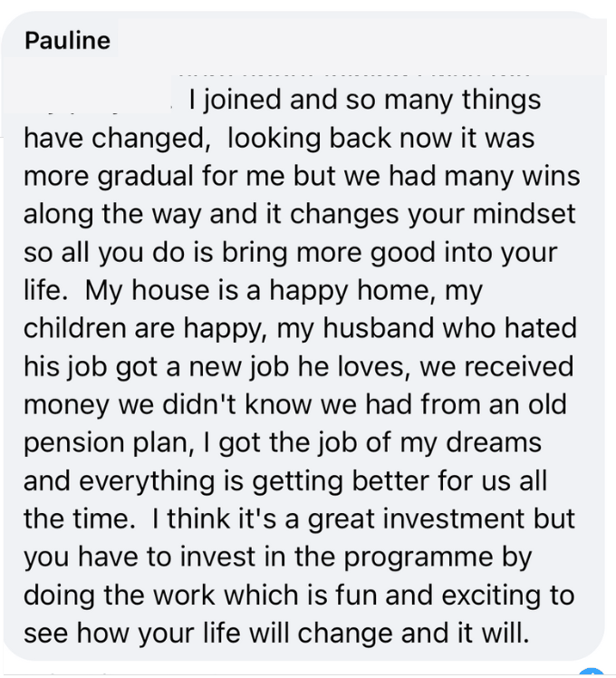Click the line 'children are happy, my husband'
This screenshot has height=678, width=616.
coord(301,328)
